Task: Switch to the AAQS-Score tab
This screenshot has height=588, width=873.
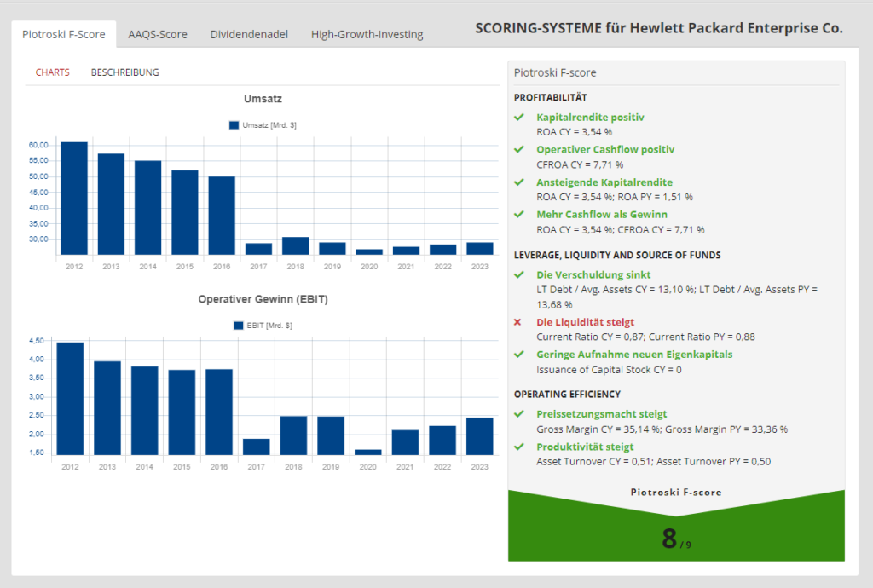Action: 158,35
